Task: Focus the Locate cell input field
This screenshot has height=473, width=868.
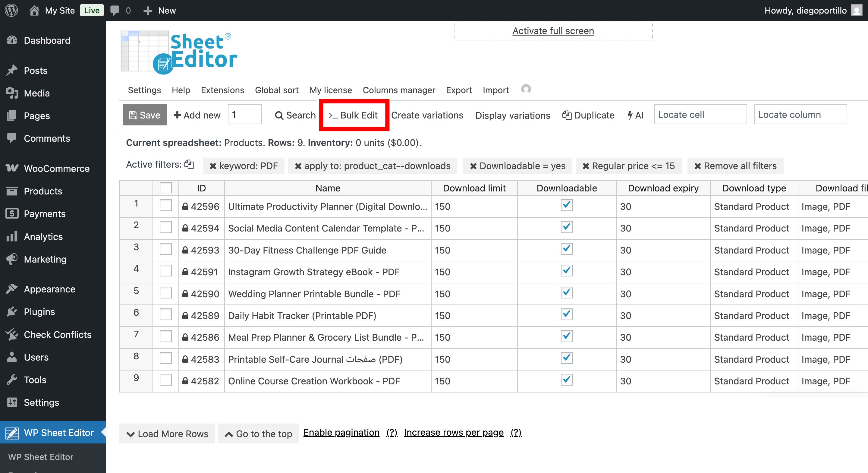Action: pyautogui.click(x=700, y=115)
